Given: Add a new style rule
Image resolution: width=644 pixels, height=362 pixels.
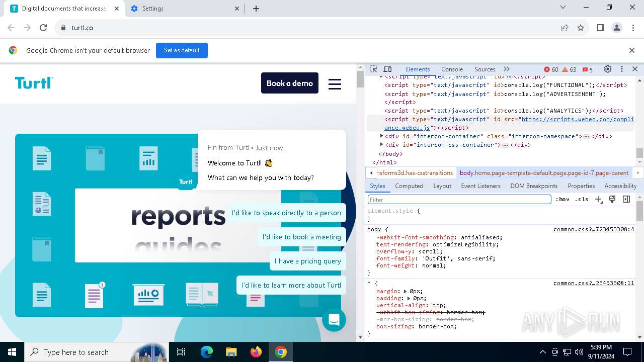Looking at the screenshot, I should tap(598, 200).
